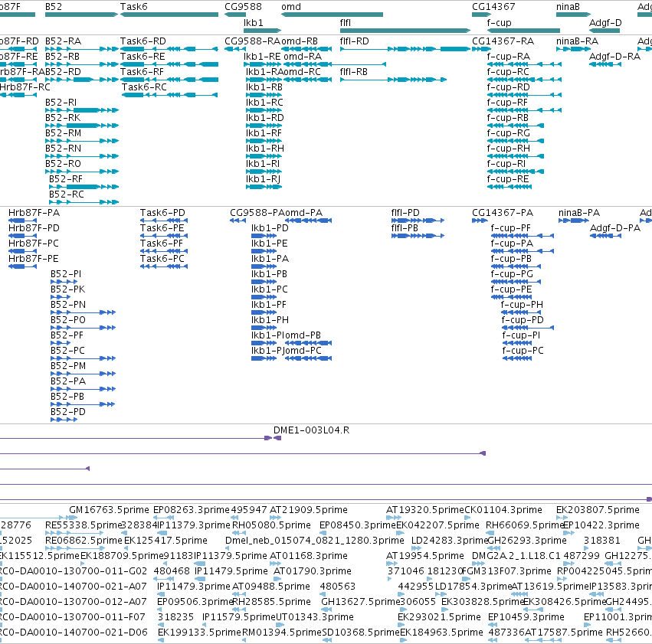Select transcript B52-RA
This screenshot has height=644, width=652.
63,41
